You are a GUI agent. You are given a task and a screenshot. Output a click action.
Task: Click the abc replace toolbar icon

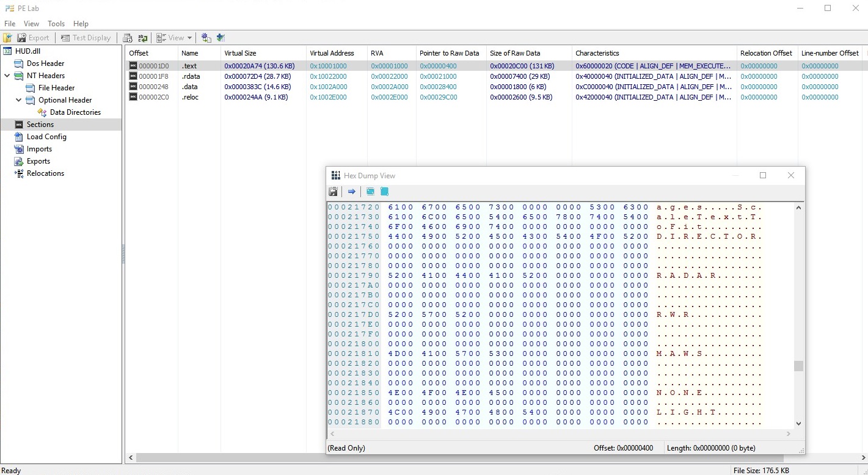coord(142,38)
